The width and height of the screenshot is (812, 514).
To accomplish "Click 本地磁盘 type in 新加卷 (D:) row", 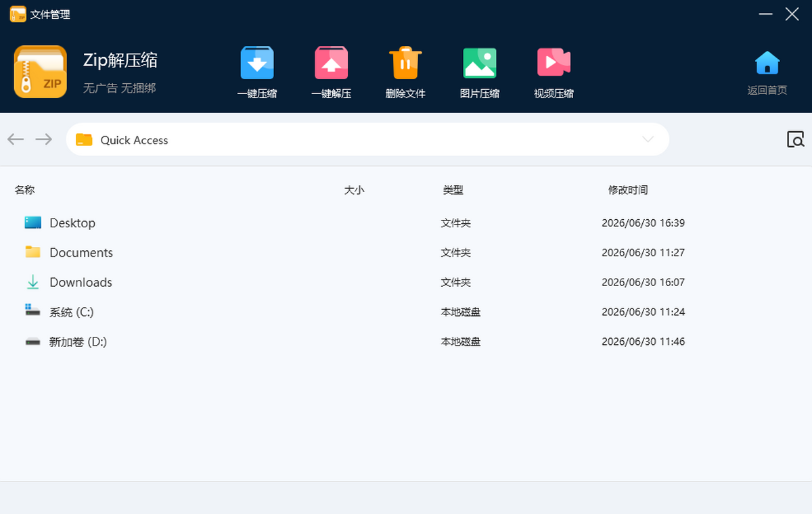I will pyautogui.click(x=461, y=342).
